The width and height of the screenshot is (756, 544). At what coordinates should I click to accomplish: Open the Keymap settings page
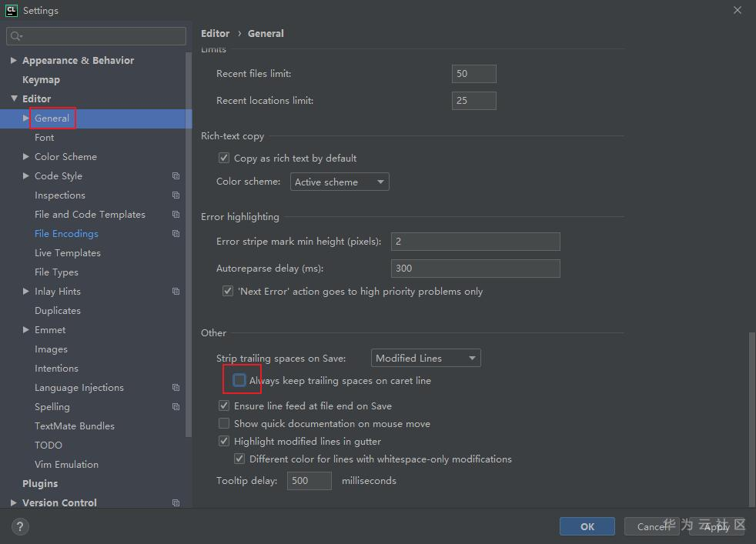[x=41, y=80]
